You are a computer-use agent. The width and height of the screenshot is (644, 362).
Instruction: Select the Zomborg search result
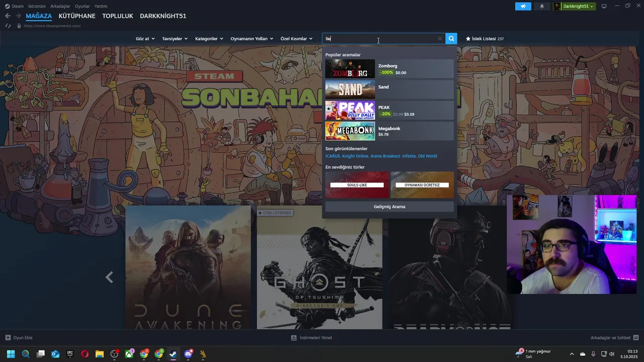point(389,69)
